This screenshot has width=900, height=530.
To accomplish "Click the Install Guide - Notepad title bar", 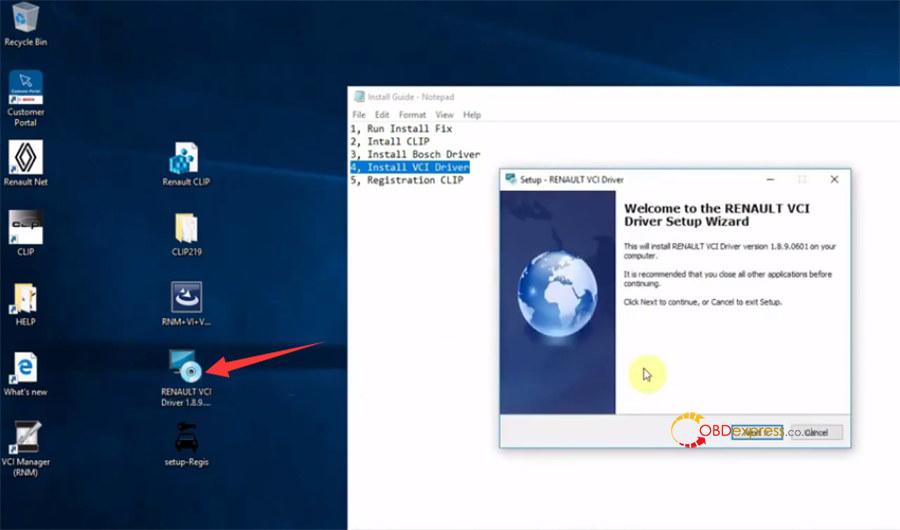I will pyautogui.click(x=623, y=96).
